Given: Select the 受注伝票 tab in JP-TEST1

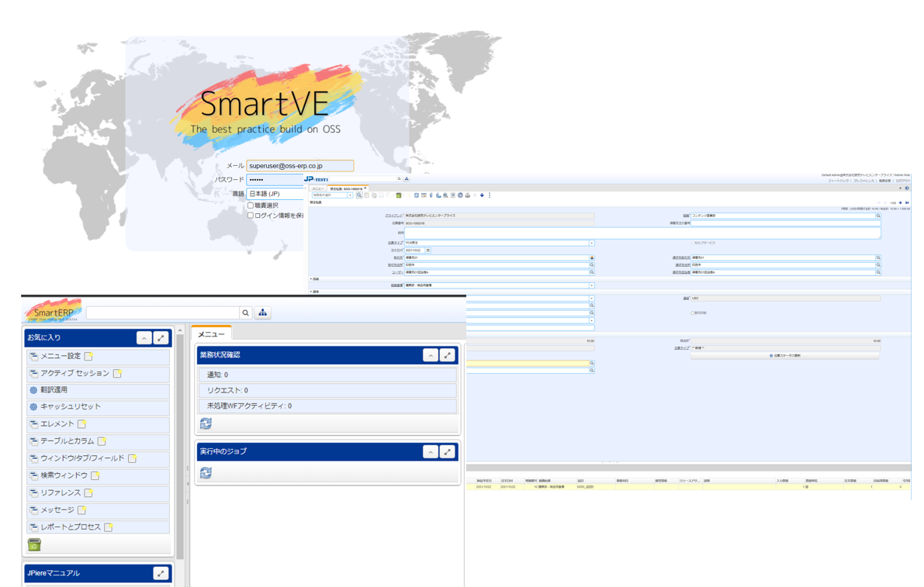Looking at the screenshot, I should [346, 188].
